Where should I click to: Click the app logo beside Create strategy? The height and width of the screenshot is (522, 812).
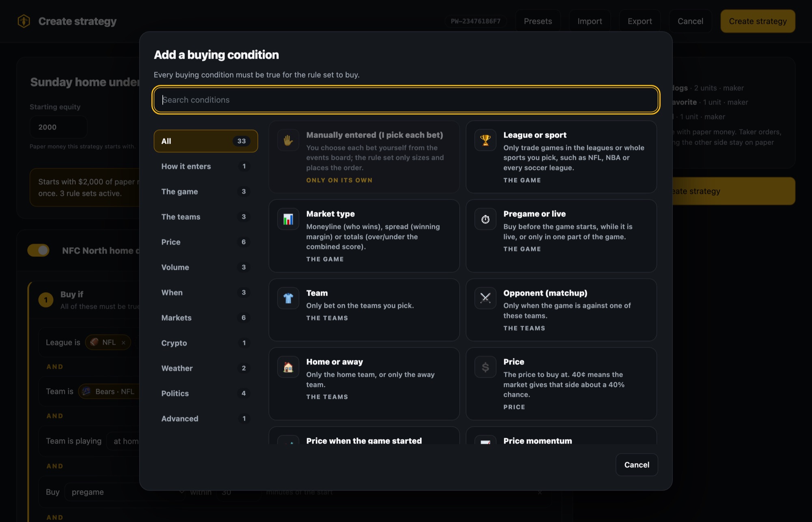(x=24, y=21)
